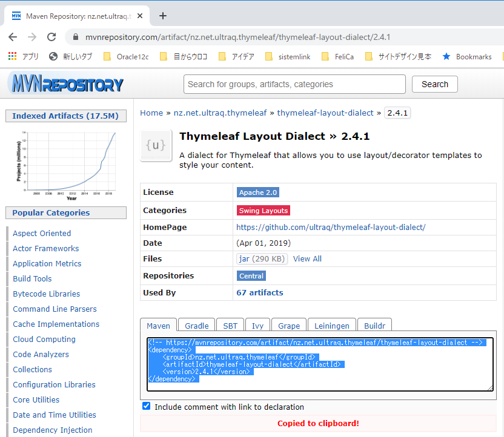Open thymeleaf-layout-dialect breadcrumb link

325,113
